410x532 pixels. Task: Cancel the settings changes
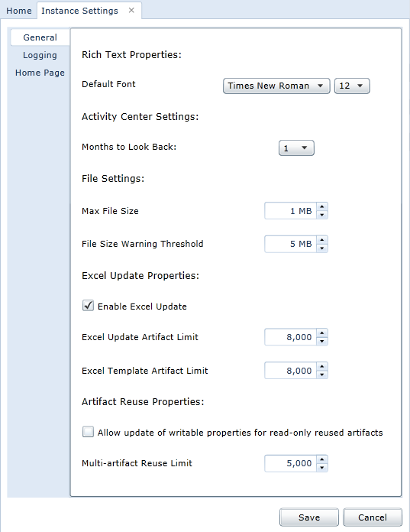373,517
